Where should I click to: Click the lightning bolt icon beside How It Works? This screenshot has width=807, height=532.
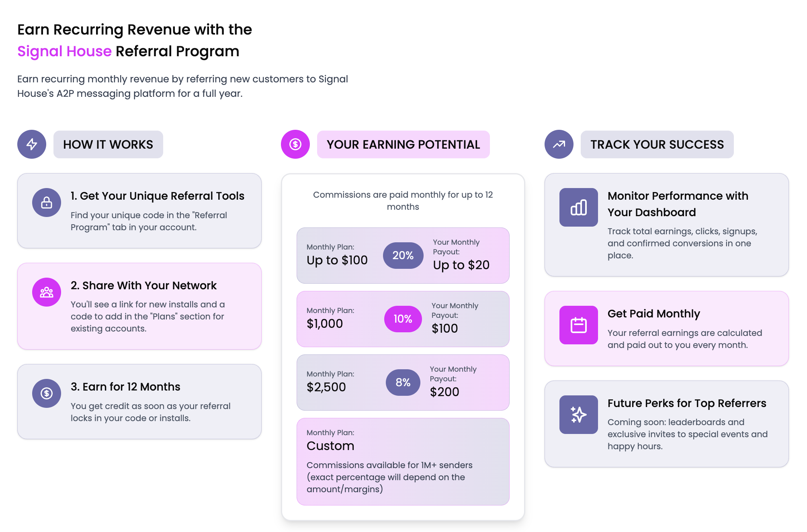pyautogui.click(x=32, y=144)
